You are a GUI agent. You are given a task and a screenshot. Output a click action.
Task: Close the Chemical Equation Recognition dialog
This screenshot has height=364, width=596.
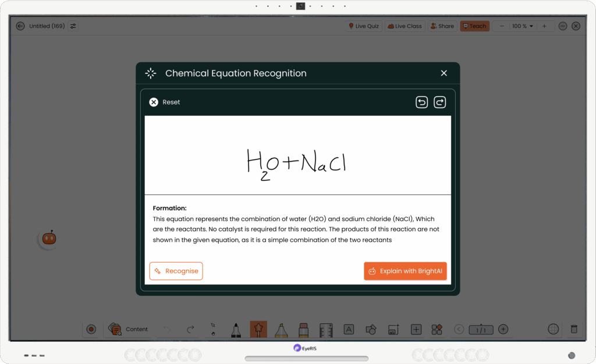pyautogui.click(x=444, y=73)
